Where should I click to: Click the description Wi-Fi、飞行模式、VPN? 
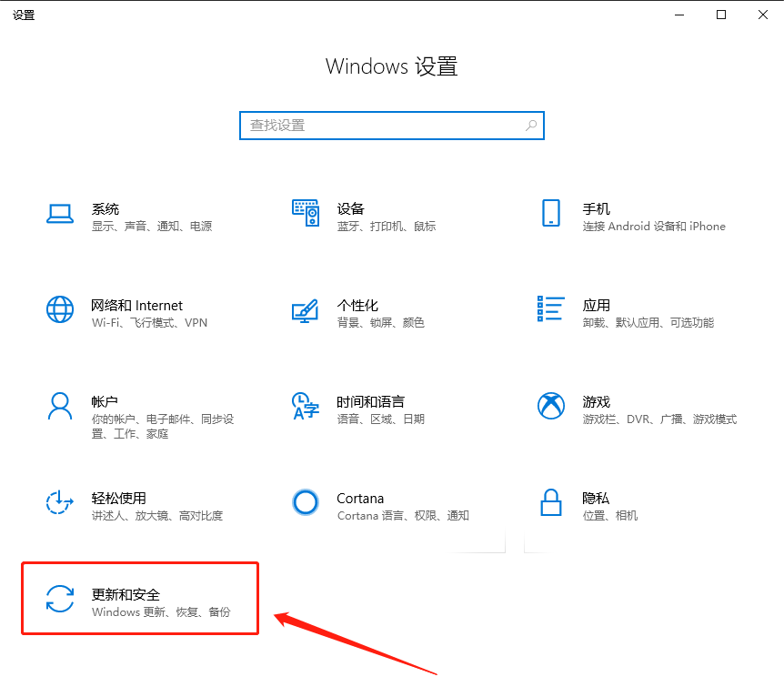[x=149, y=323]
